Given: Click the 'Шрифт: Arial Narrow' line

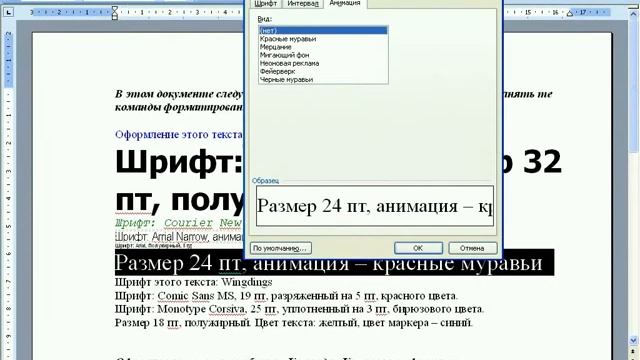Looking at the screenshot, I should pyautogui.click(x=179, y=237).
